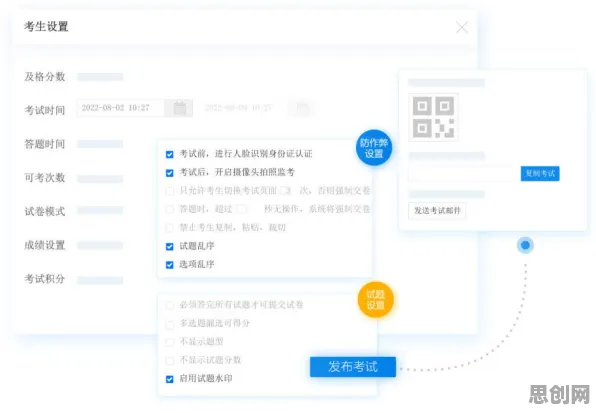The image size is (596, 413).
Task: Check the 不显示试题分数 option
Action: 170,361
